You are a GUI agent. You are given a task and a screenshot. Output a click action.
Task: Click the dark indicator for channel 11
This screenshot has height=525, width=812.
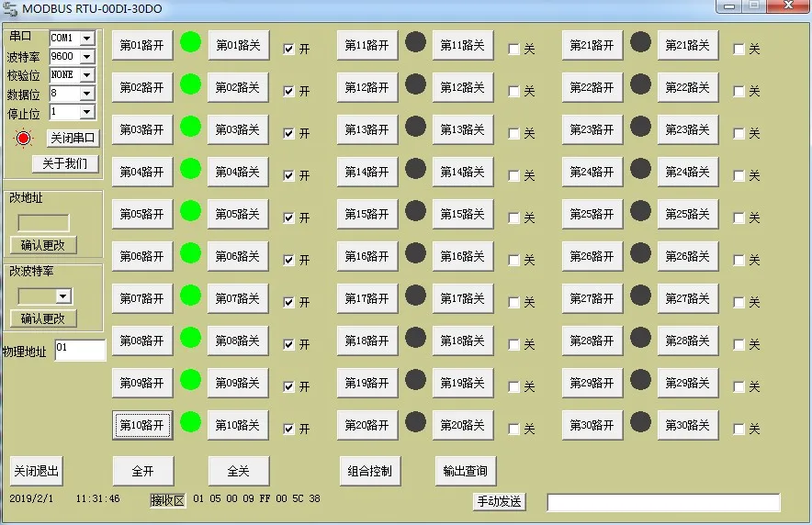[415, 42]
